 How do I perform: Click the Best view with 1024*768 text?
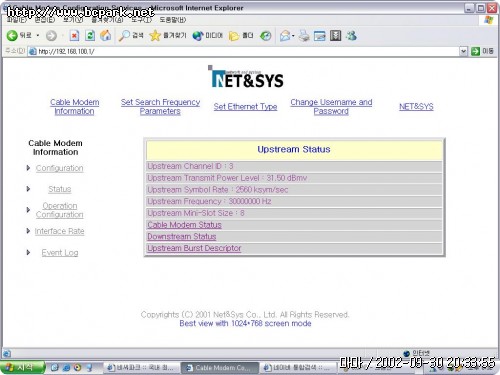tap(245, 323)
